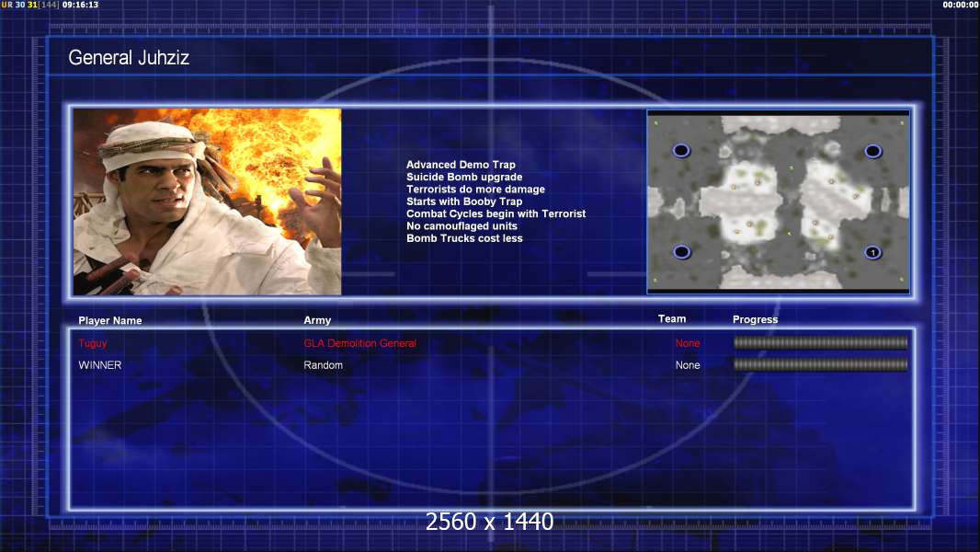
Task: Click 'Random' army entry
Action: (x=323, y=365)
